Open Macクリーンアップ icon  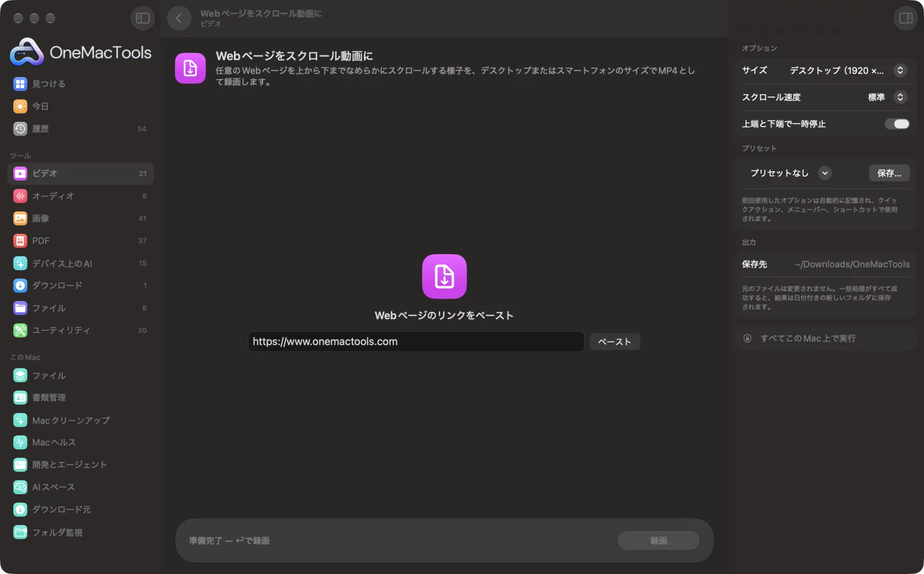(x=20, y=420)
